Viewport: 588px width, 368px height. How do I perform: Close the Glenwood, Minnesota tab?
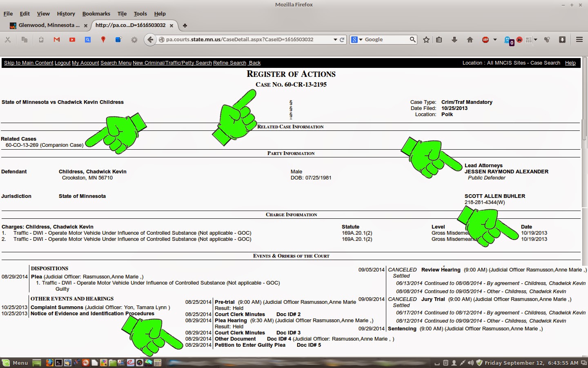86,25
